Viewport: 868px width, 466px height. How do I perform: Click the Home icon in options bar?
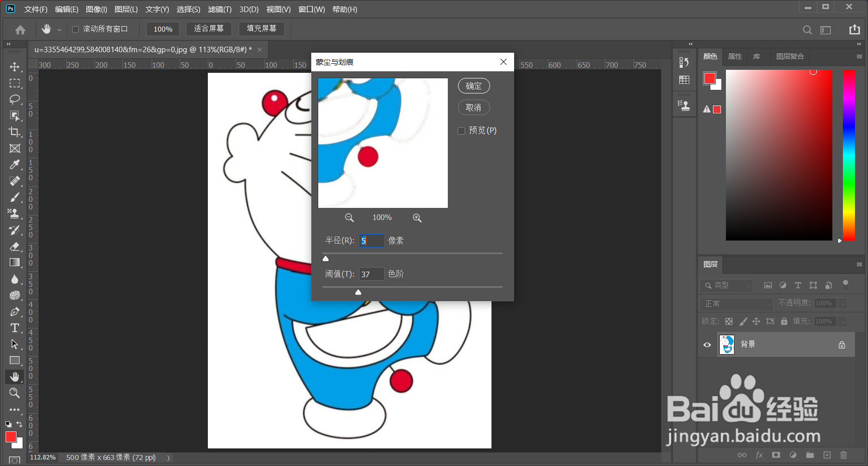tap(20, 30)
